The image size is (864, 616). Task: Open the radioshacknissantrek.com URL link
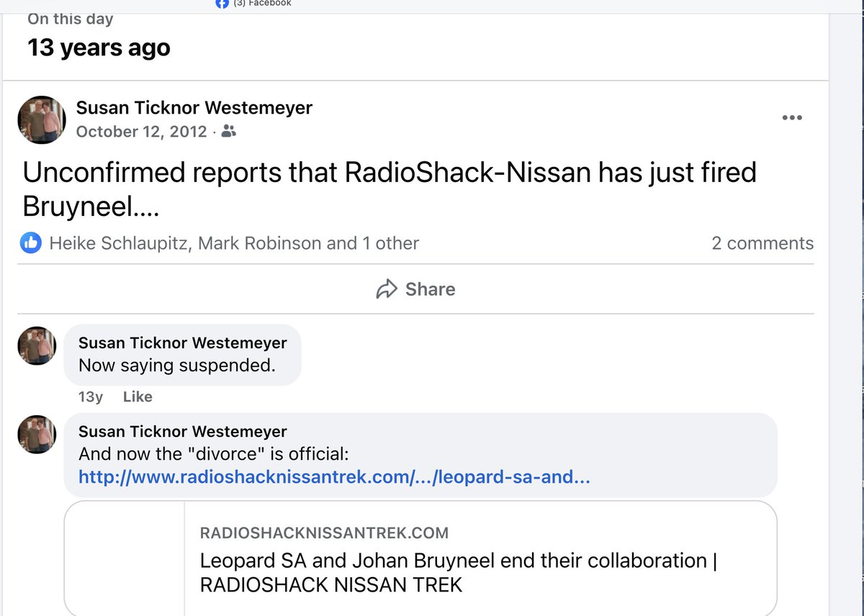pyautogui.click(x=334, y=476)
